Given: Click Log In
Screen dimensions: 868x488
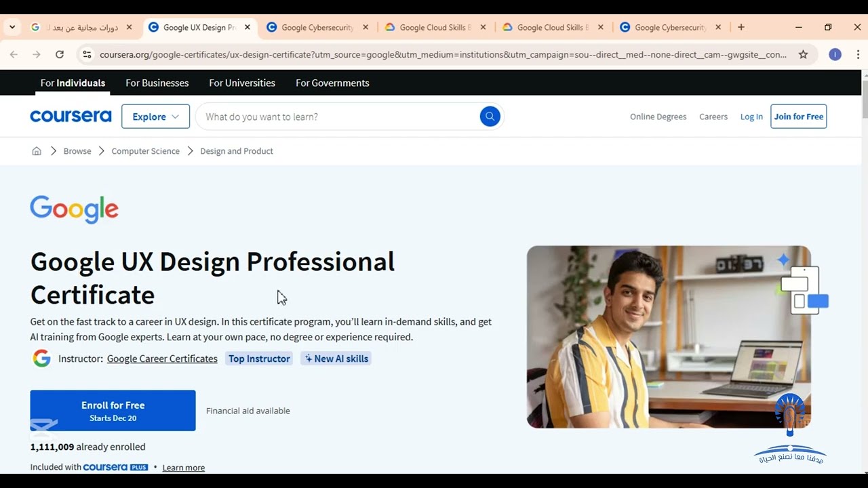Looking at the screenshot, I should pyautogui.click(x=751, y=117).
